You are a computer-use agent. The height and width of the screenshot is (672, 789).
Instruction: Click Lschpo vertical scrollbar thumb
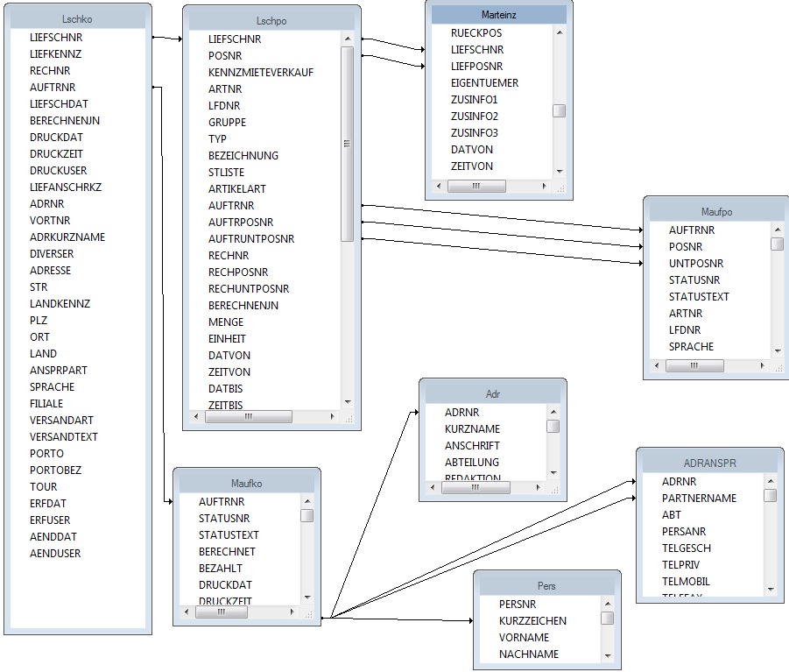coord(347,144)
